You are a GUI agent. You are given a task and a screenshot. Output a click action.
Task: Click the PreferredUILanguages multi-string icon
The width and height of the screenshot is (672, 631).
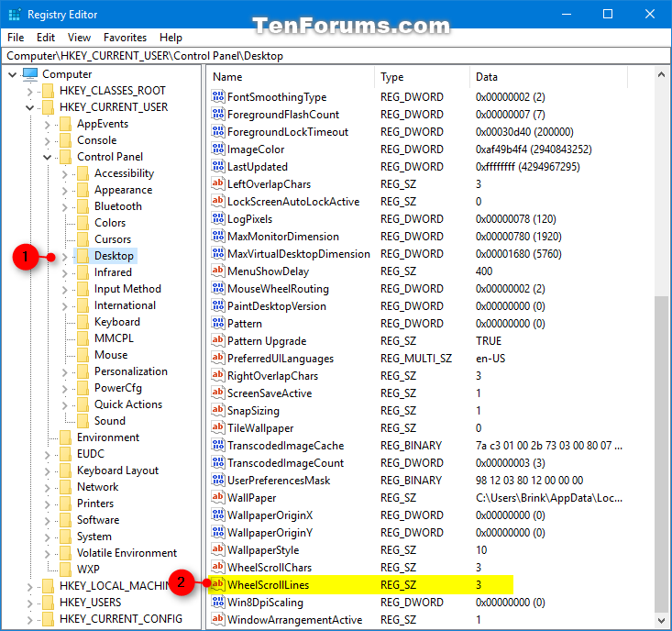217,358
